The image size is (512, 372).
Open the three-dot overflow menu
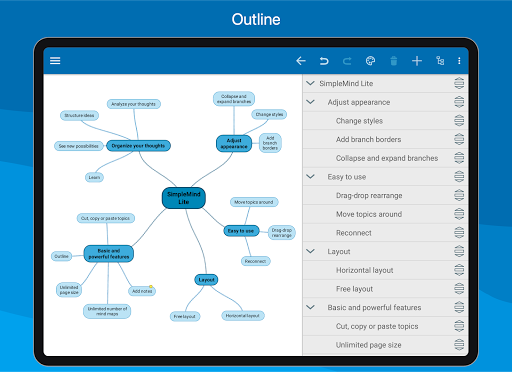pyautogui.click(x=459, y=61)
